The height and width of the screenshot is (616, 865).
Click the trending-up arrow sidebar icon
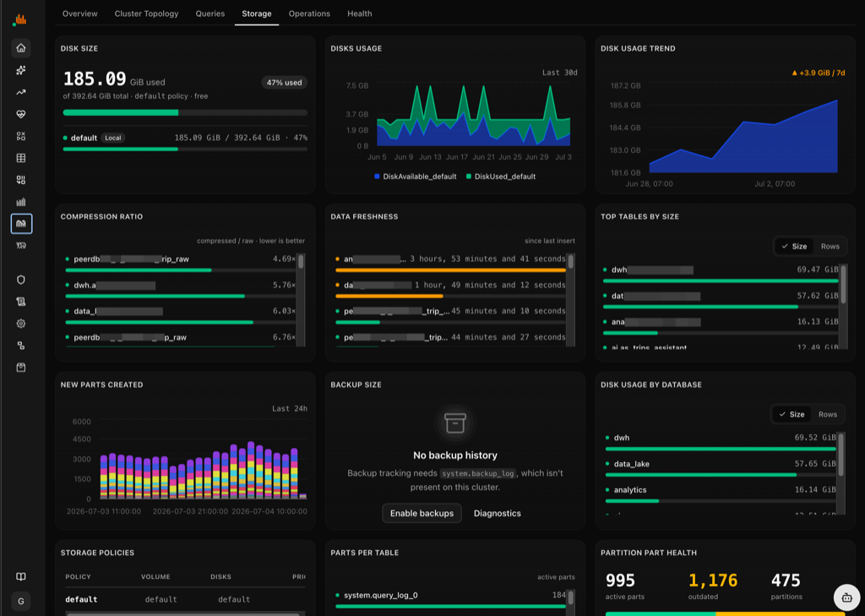[x=21, y=92]
